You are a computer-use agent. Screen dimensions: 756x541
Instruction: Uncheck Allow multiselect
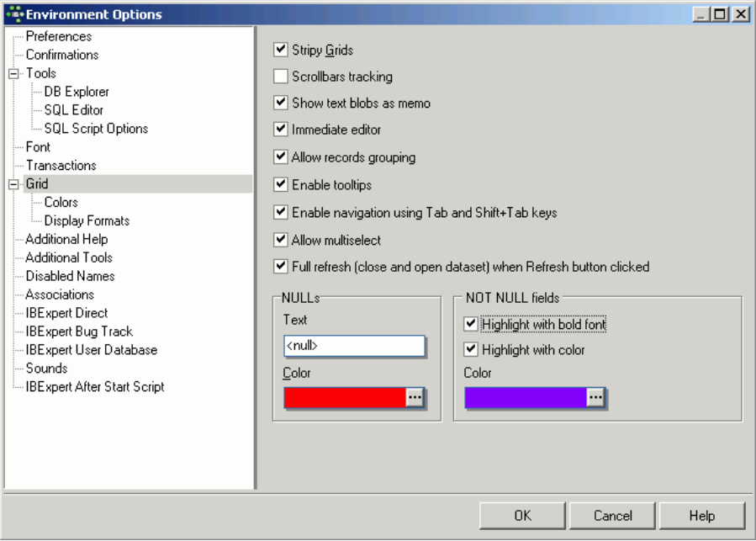point(280,240)
